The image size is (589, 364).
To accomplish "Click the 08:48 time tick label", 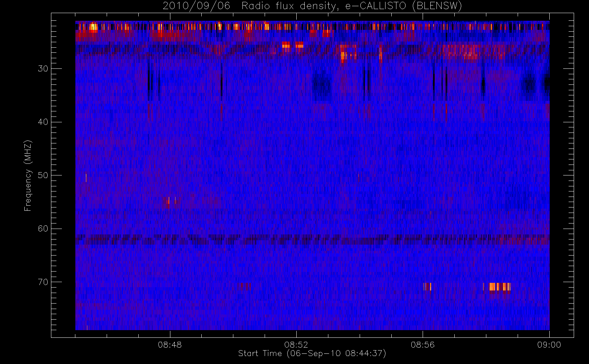I will pos(170,345).
